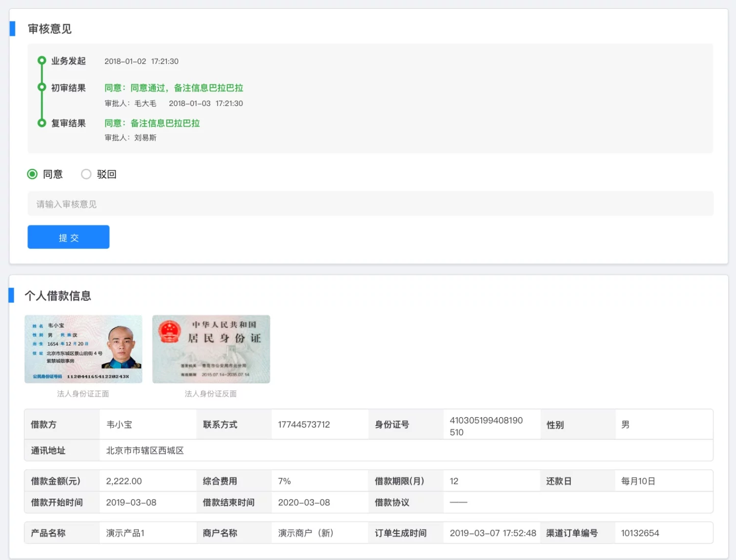The width and height of the screenshot is (736, 560).
Task: Click the blue marker beside 审核意见 header
Action: (13, 29)
